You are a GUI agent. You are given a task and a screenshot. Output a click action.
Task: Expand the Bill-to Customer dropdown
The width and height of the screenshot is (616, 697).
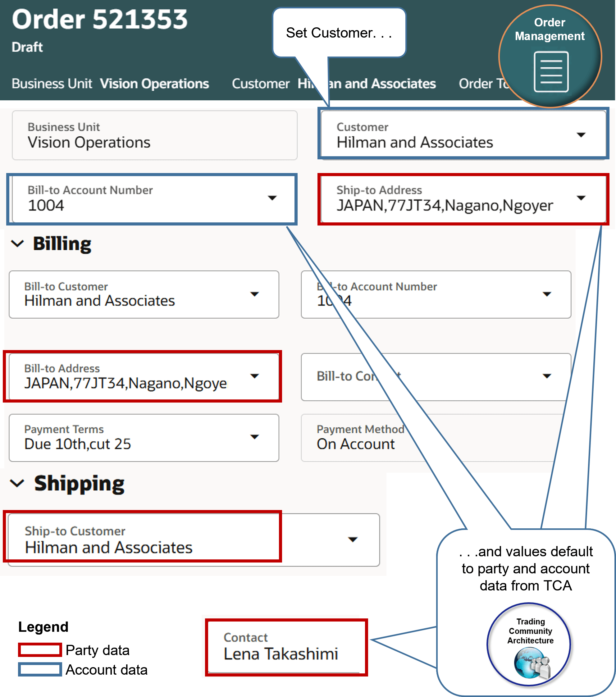coord(255,294)
